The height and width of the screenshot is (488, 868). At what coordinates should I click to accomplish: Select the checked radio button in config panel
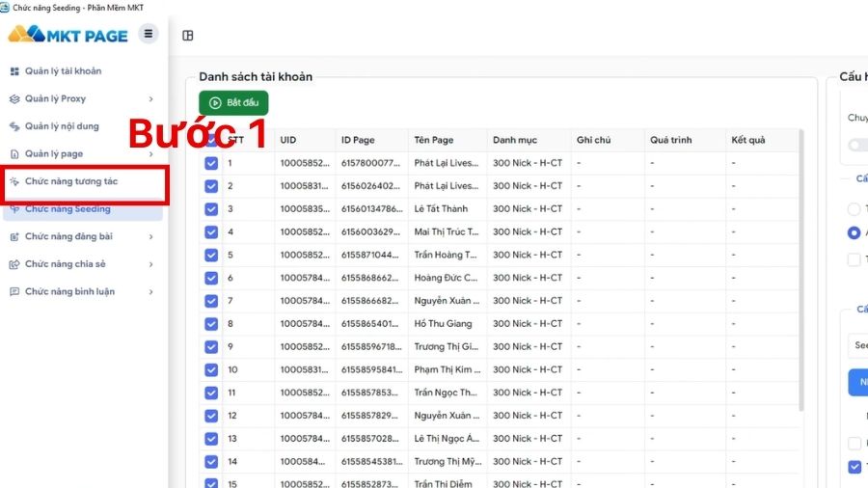tap(854, 233)
